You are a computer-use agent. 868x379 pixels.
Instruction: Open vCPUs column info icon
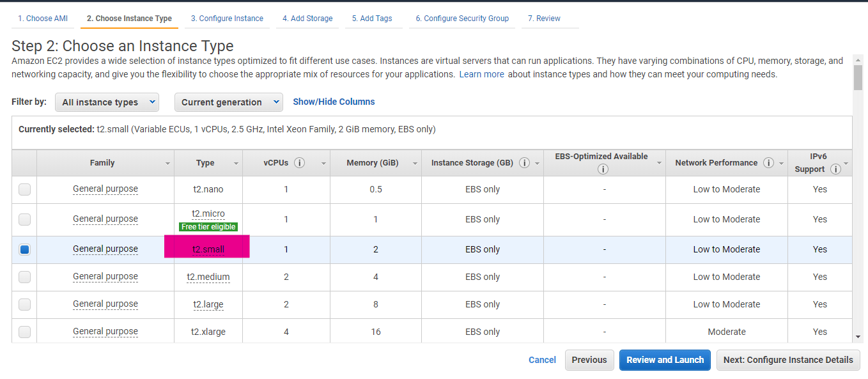tap(299, 163)
